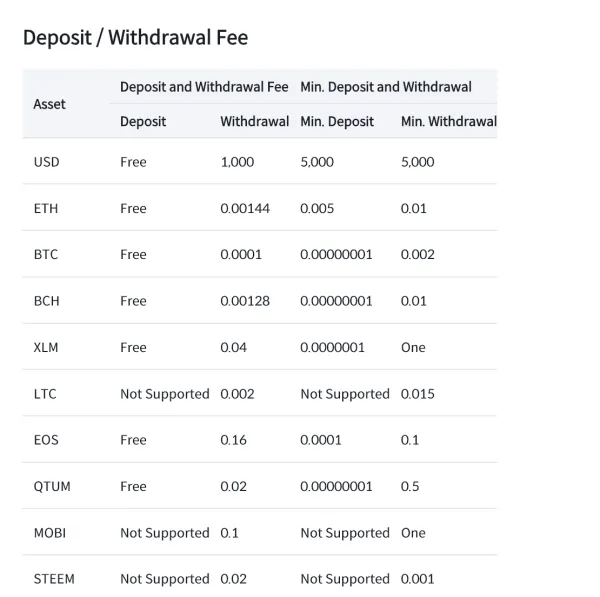Viewport: 600px width, 597px height.
Task: Select the EOS asset cell
Action: 46,440
